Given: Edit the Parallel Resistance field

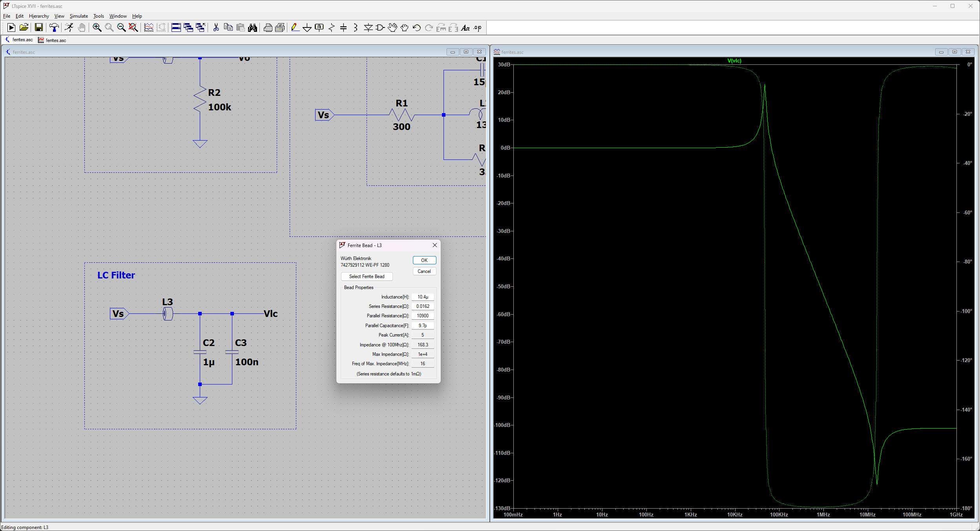Looking at the screenshot, I should coord(423,316).
